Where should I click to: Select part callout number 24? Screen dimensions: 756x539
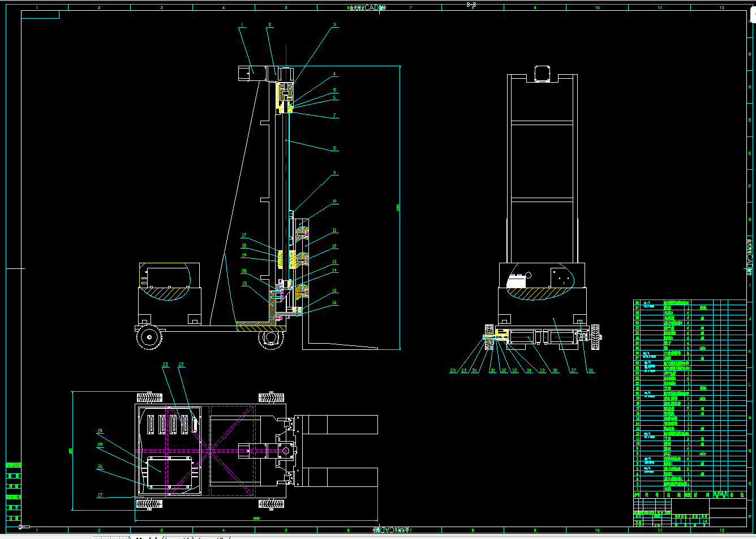100,430
